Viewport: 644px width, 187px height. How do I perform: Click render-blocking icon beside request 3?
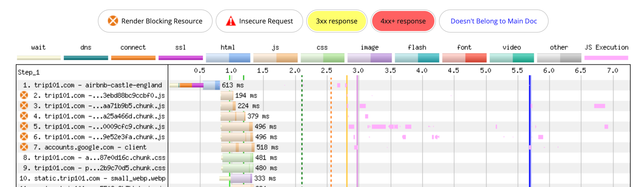[x=24, y=106]
